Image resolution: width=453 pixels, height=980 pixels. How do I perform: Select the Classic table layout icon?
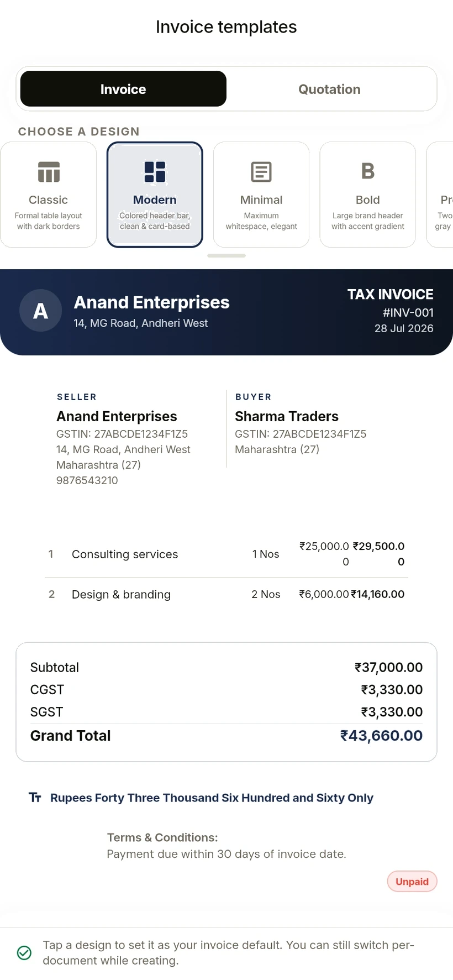tap(49, 171)
